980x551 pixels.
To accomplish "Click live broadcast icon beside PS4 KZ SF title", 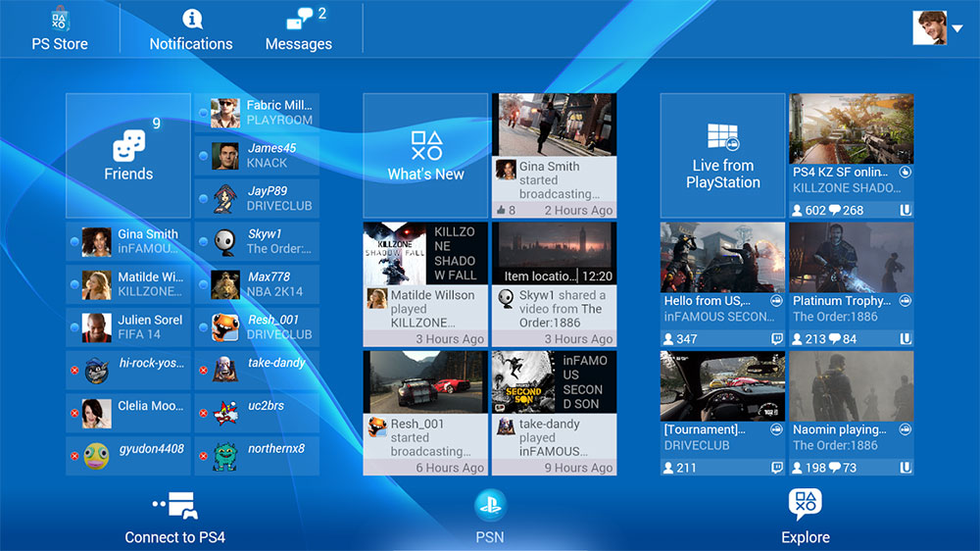I will (905, 172).
